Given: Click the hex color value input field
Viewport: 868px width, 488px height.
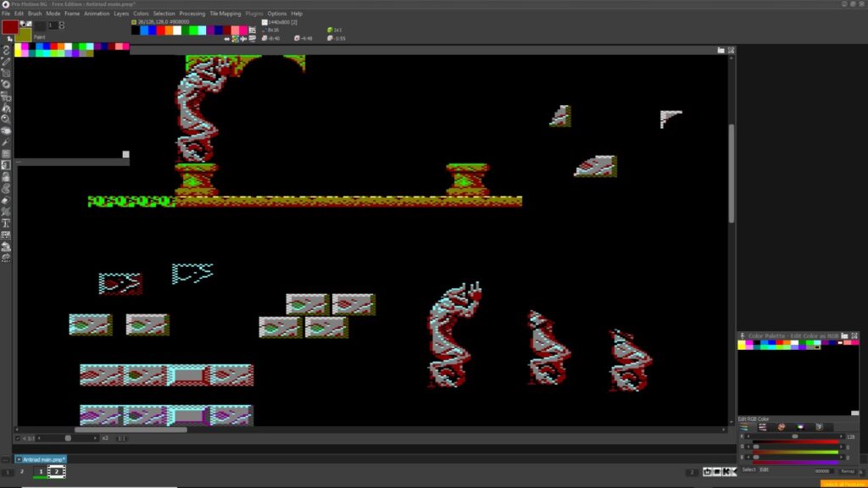Looking at the screenshot, I should pyautogui.click(x=822, y=471).
